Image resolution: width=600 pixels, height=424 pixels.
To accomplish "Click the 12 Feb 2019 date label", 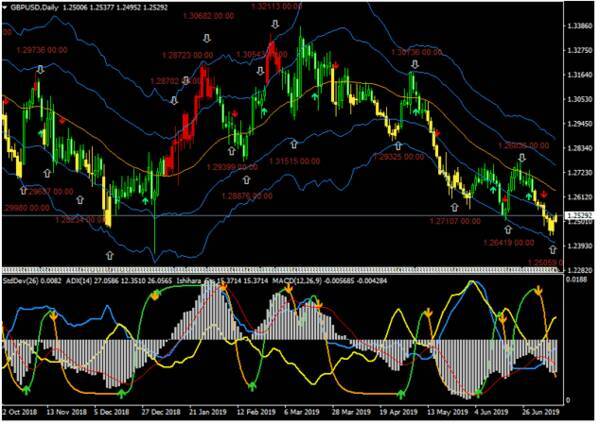I will 256,412.
